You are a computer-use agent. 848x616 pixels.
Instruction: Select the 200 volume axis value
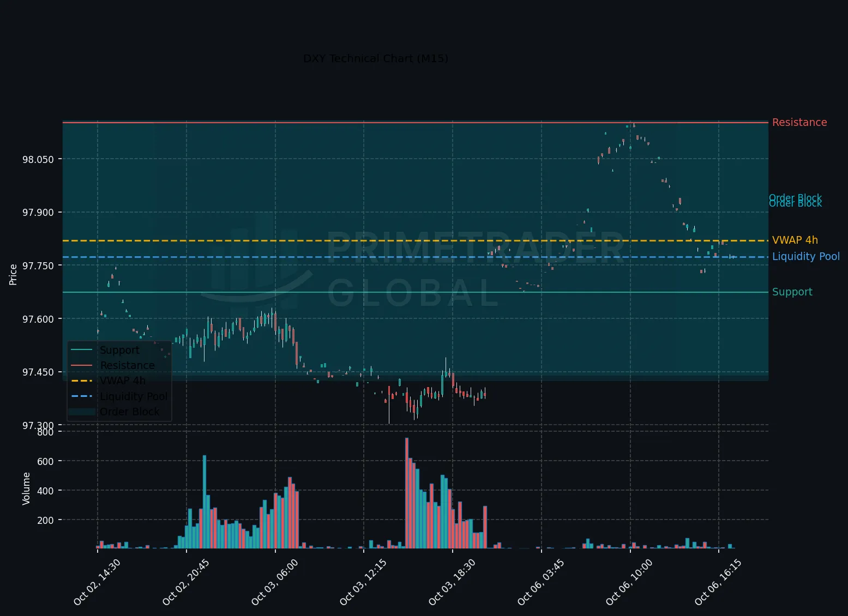[46, 521]
